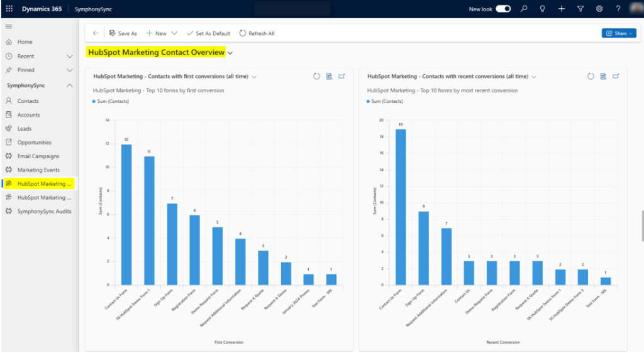
Task: Open the settings gear icon
Action: [x=599, y=9]
